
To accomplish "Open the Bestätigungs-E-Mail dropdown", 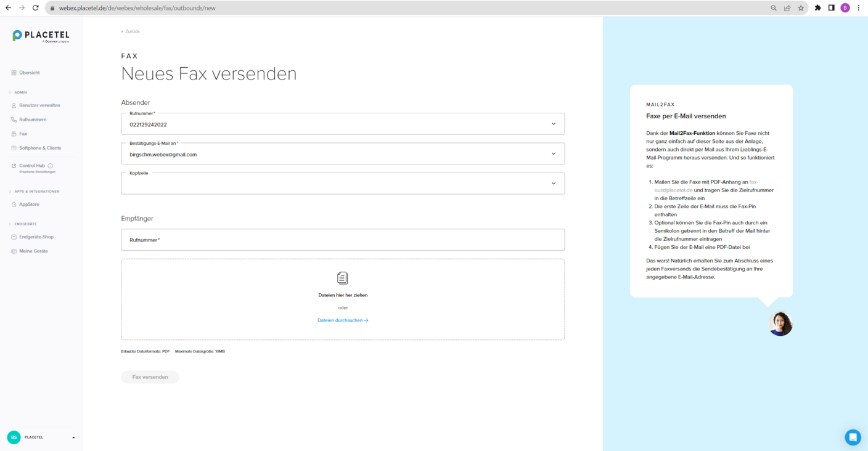I will click(x=553, y=153).
